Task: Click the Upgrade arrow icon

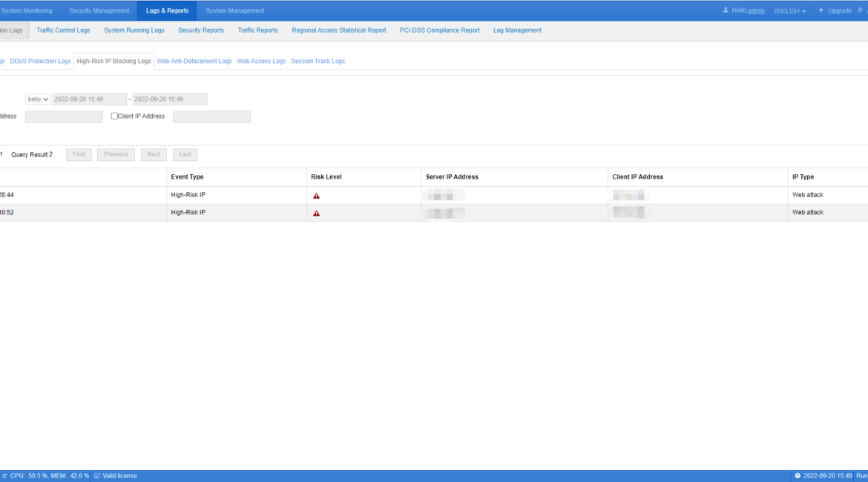Action: [821, 10]
